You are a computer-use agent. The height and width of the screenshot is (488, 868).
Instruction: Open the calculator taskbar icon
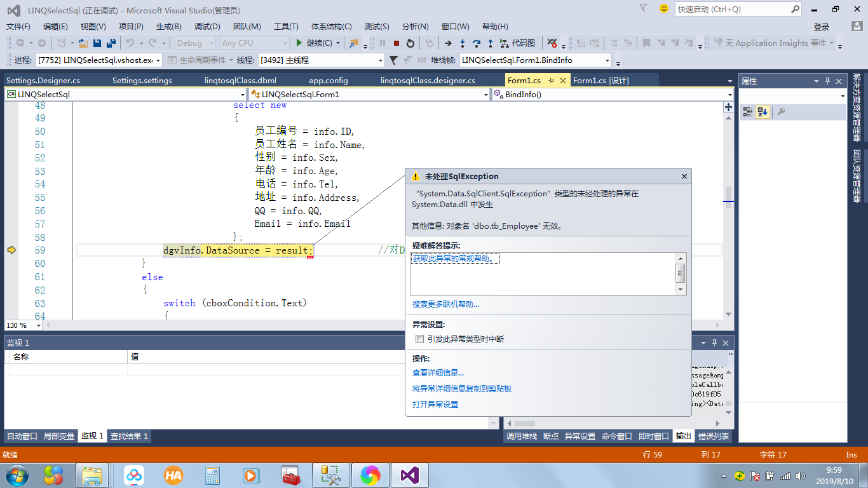pyautogui.click(x=212, y=475)
